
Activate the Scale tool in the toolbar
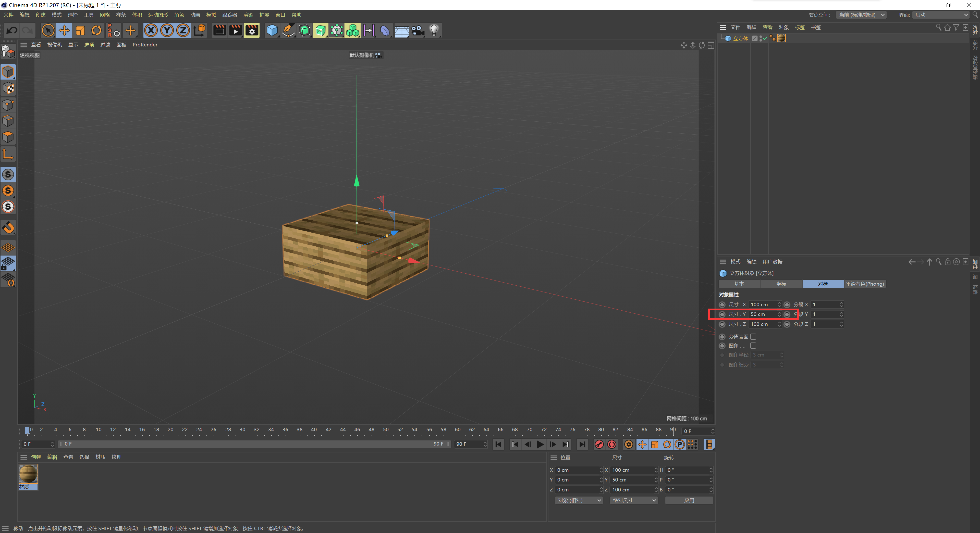[x=80, y=30]
